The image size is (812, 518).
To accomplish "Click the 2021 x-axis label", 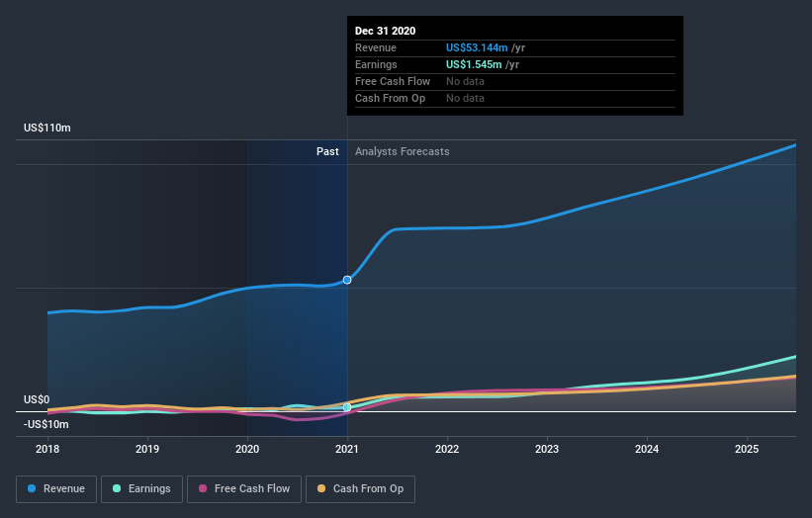I will (347, 449).
